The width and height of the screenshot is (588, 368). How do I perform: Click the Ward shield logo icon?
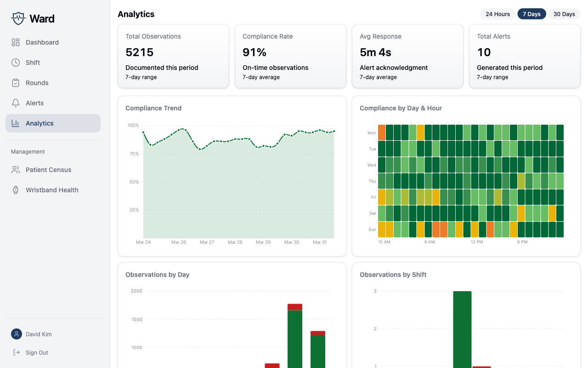click(x=18, y=18)
